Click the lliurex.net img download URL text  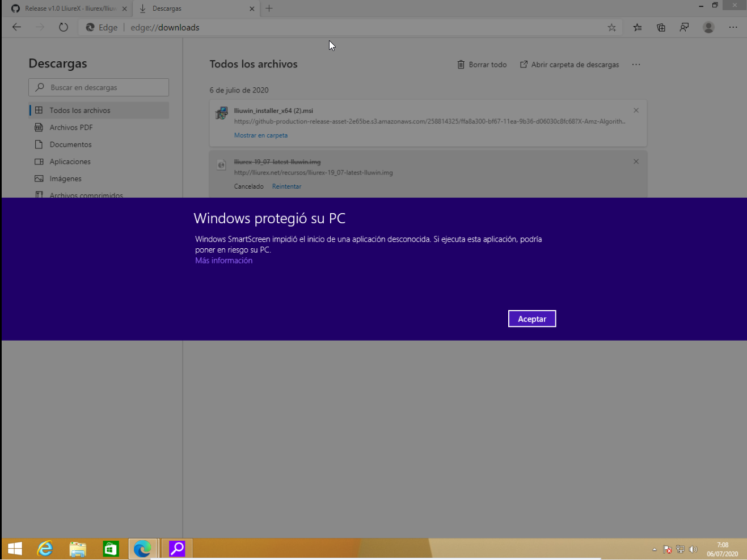click(x=313, y=173)
